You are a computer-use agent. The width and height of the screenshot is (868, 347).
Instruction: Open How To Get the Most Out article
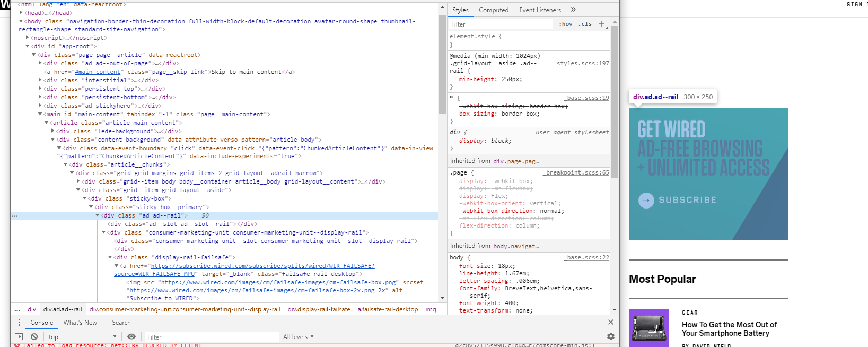click(x=729, y=329)
